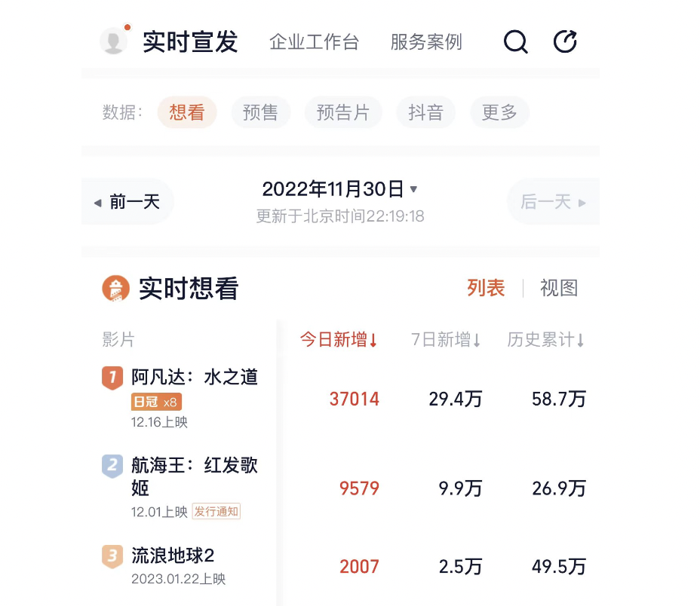Open the 发行通知 tag link

coord(216,512)
